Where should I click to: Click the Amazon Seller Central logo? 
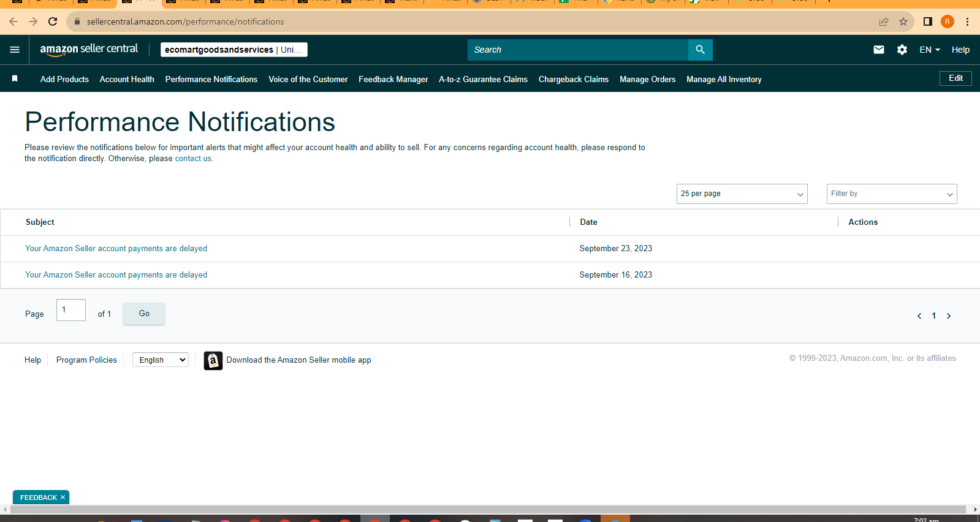pos(89,49)
